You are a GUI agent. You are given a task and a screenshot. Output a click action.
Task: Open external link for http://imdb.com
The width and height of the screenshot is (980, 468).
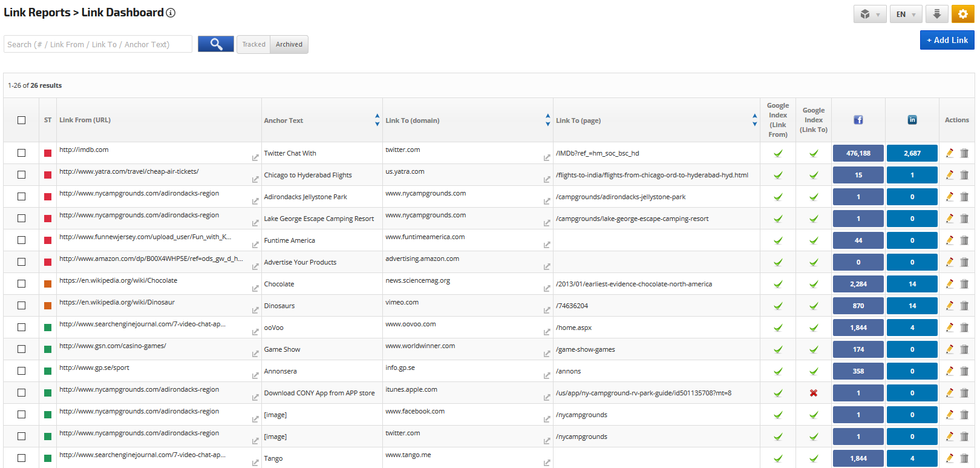[x=255, y=157]
